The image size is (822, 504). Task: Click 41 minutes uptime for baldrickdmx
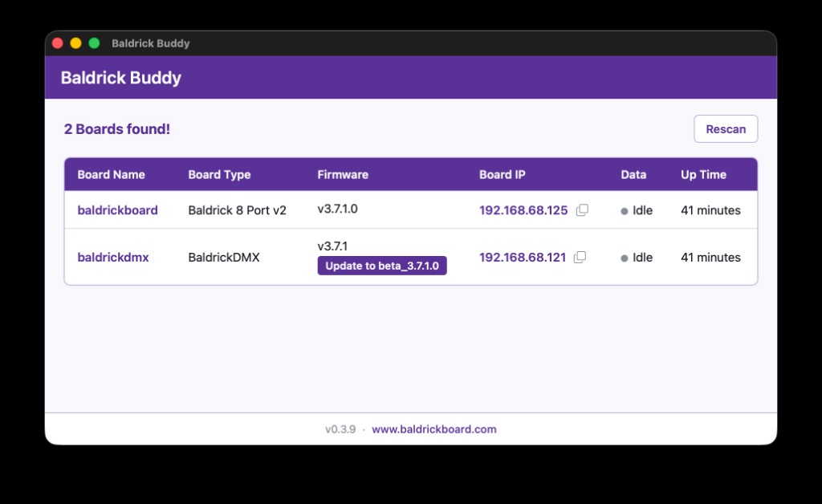pos(710,258)
